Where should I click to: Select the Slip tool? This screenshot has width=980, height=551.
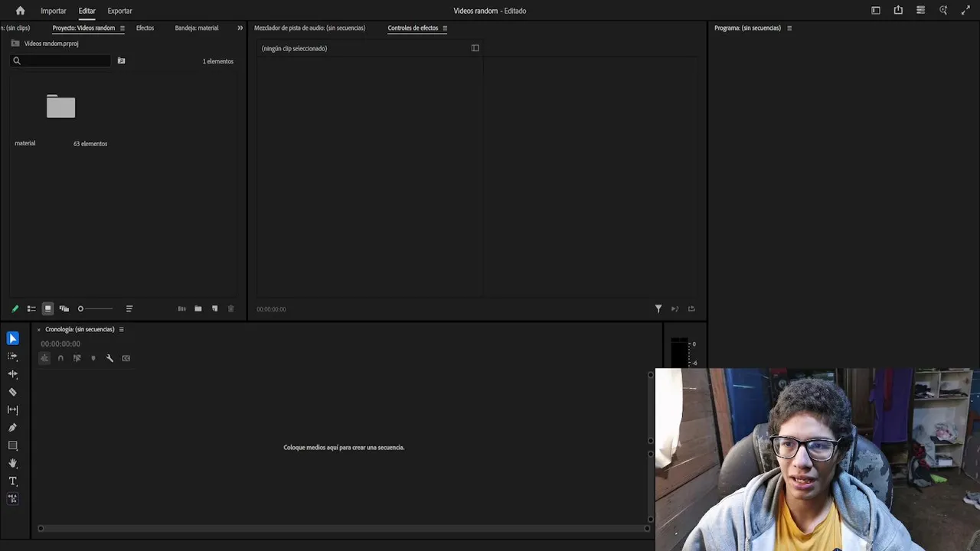[x=12, y=410]
